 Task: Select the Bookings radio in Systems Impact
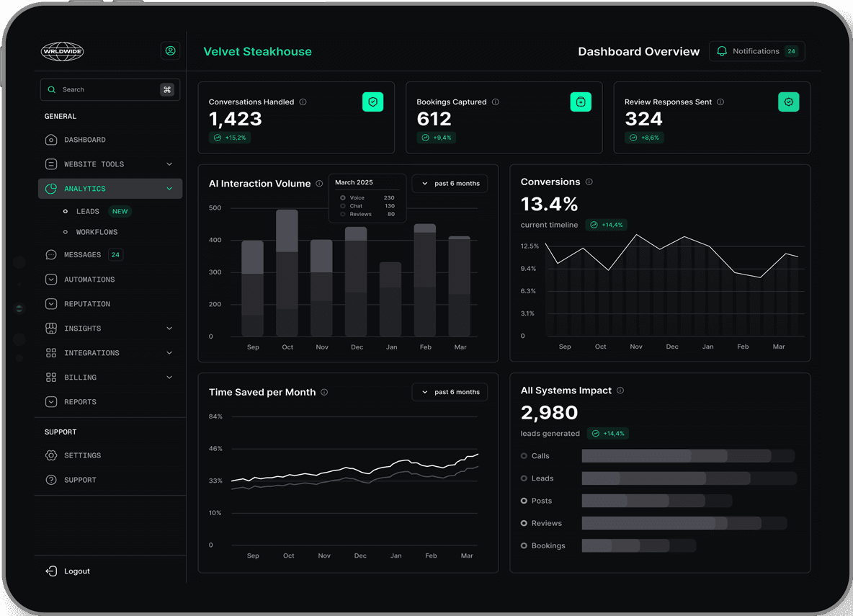pos(524,545)
